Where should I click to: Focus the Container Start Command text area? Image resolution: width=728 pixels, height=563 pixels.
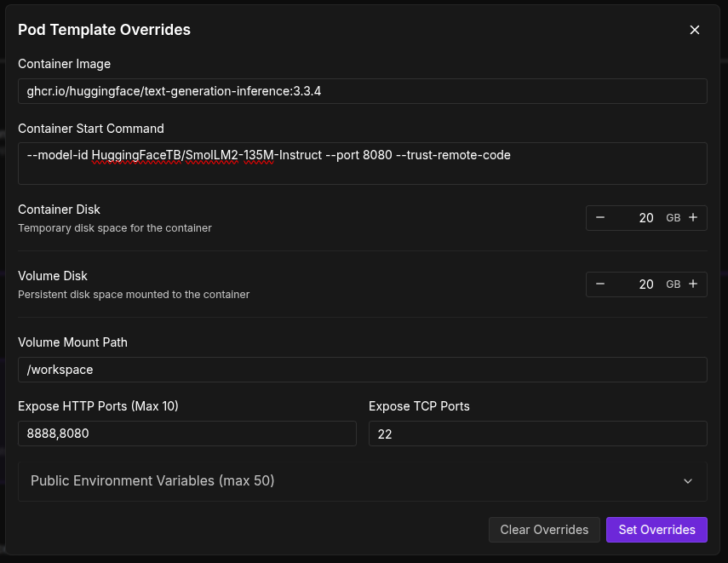(362, 164)
